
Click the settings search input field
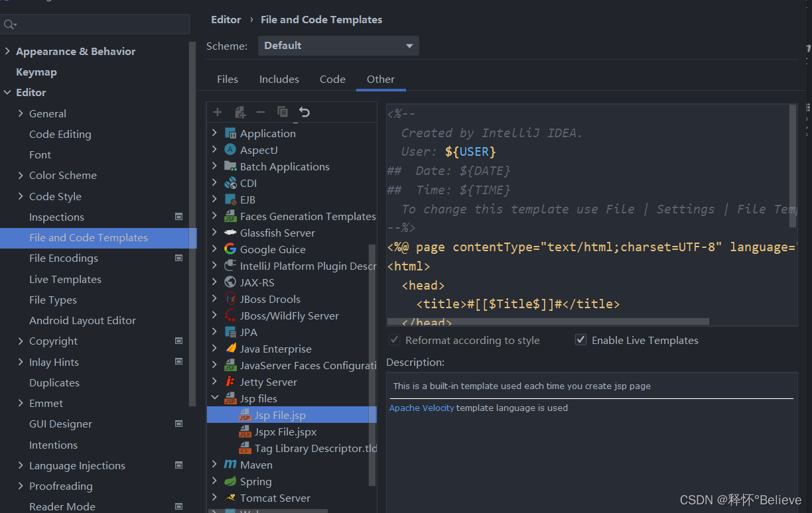point(95,25)
